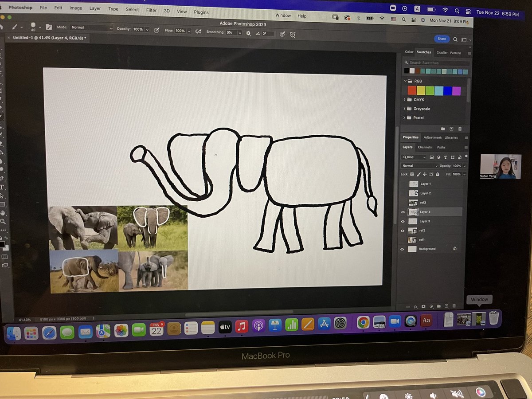The width and height of the screenshot is (532, 399).
Task: Open Finder from the Dock
Action: point(14,332)
